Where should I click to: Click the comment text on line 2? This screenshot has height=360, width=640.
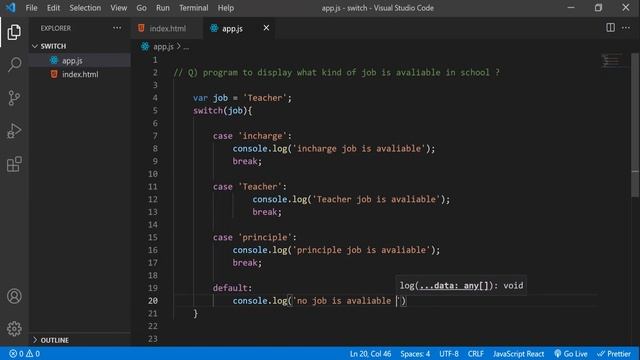coord(336,72)
